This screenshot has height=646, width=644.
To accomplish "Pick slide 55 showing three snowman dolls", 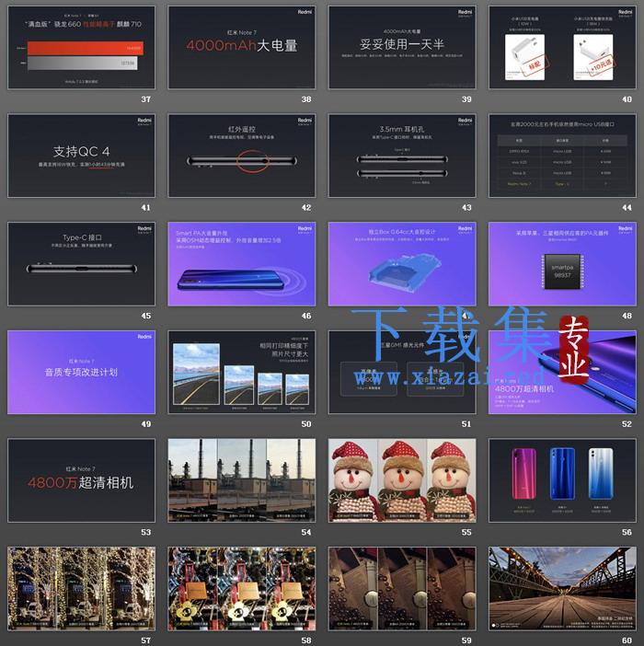I will coord(402,480).
